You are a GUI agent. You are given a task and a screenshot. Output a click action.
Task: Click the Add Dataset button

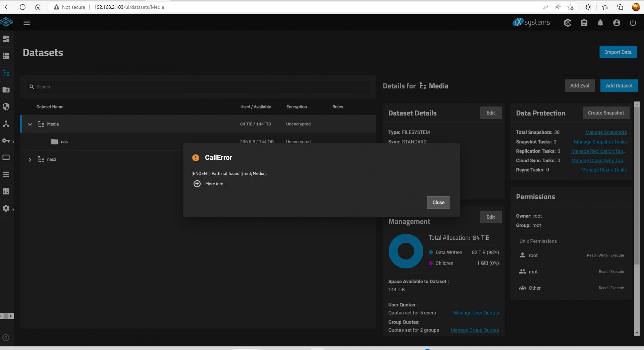pos(619,85)
